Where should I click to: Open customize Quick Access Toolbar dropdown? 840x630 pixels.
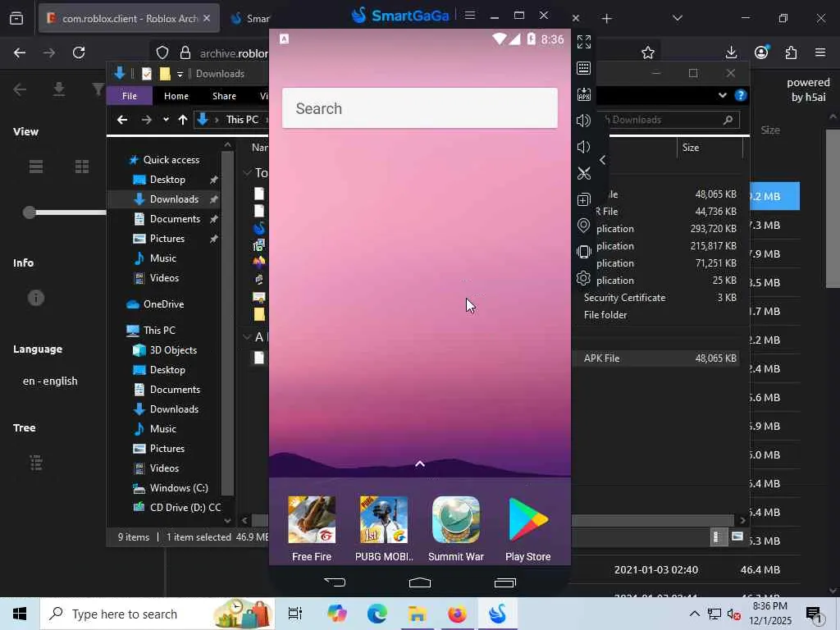[x=180, y=73]
